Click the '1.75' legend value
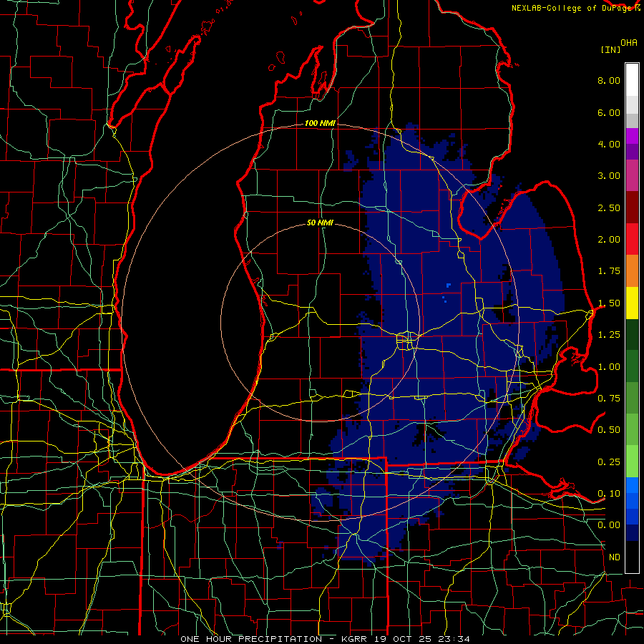The width and height of the screenshot is (644, 644). coord(609,271)
